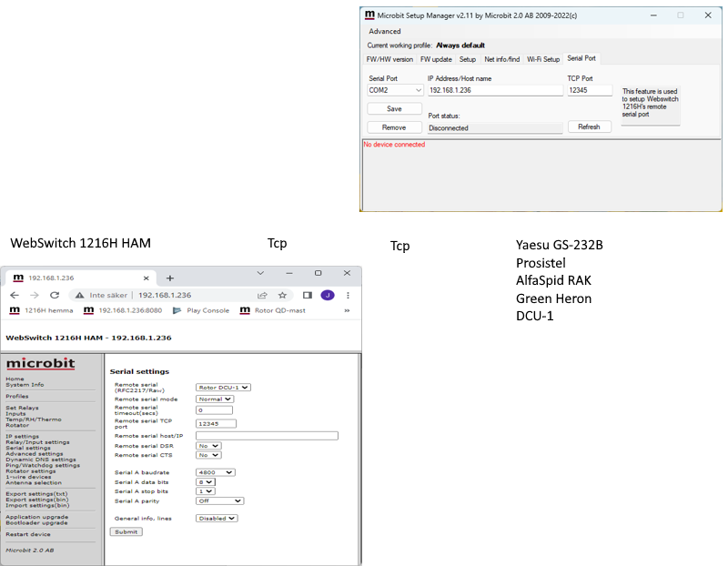
Task: Open the browser three-dot menu
Action: point(348,296)
